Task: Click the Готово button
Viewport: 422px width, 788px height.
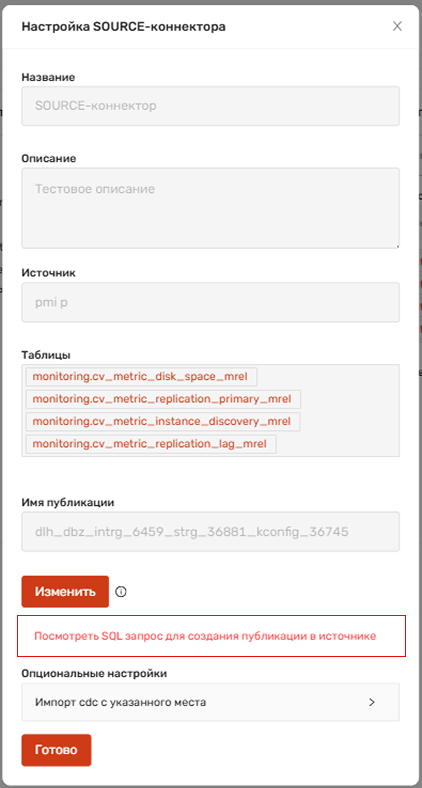Action: (x=56, y=750)
